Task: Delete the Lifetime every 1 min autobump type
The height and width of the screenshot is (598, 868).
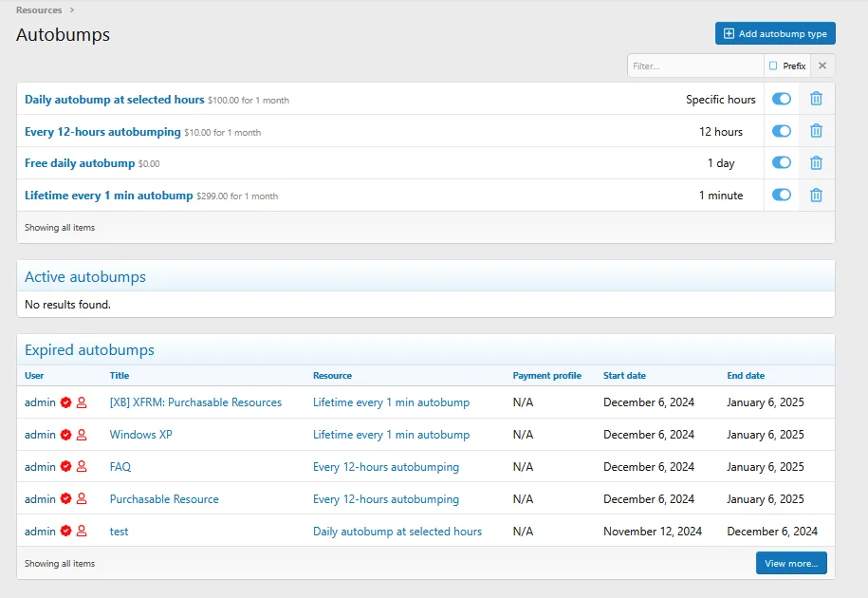Action: click(816, 196)
